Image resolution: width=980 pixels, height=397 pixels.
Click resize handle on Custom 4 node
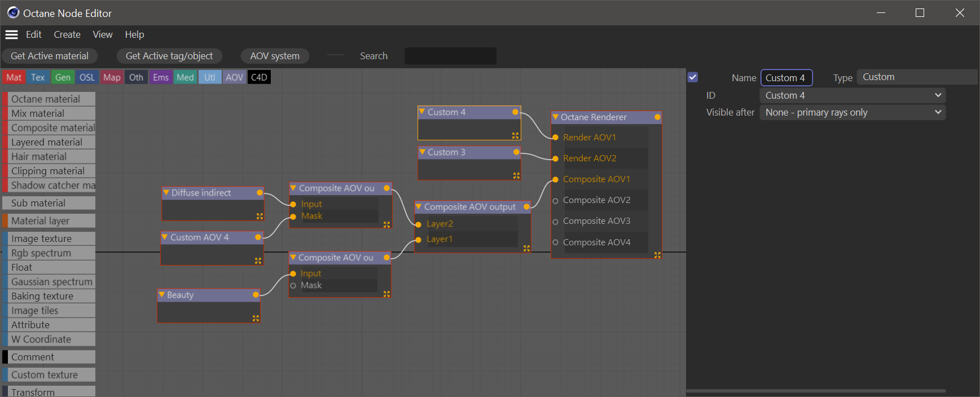[x=515, y=136]
